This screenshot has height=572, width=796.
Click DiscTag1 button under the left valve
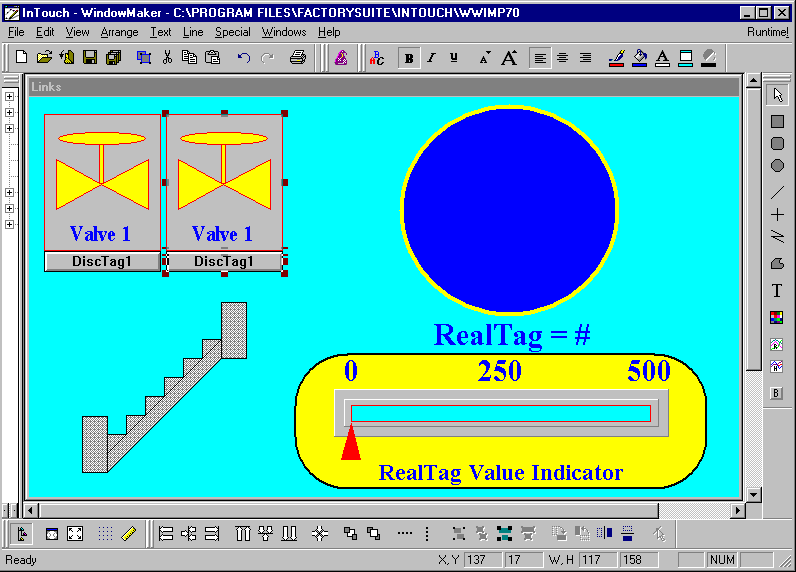coord(102,261)
